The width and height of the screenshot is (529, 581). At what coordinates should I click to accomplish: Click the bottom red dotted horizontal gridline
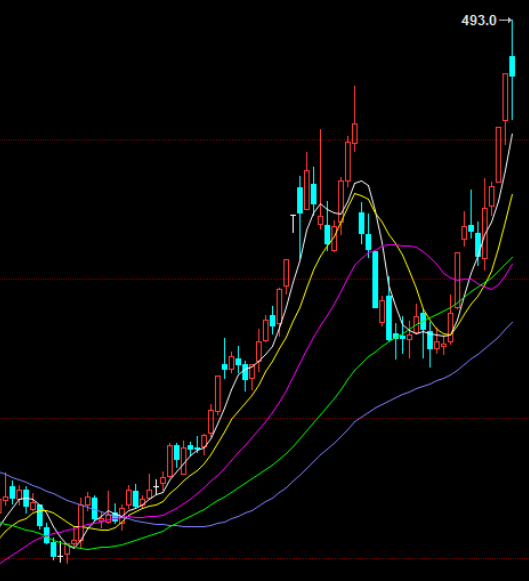point(264,558)
